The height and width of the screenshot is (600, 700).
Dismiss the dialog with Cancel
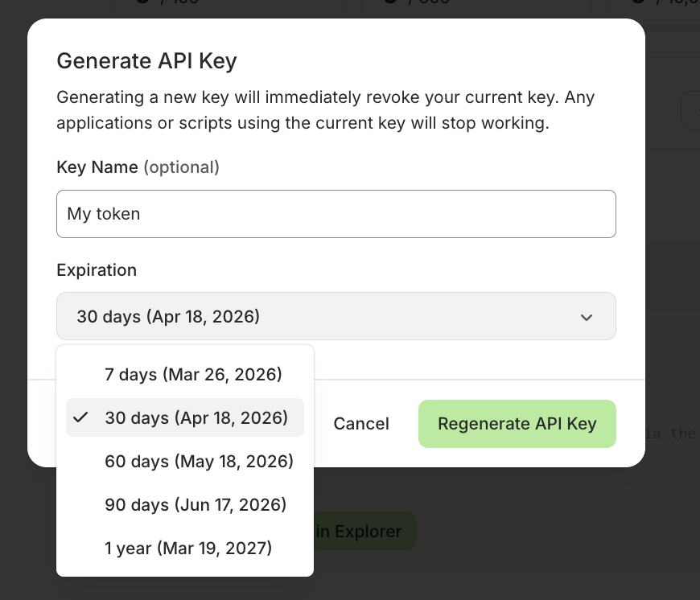click(360, 424)
